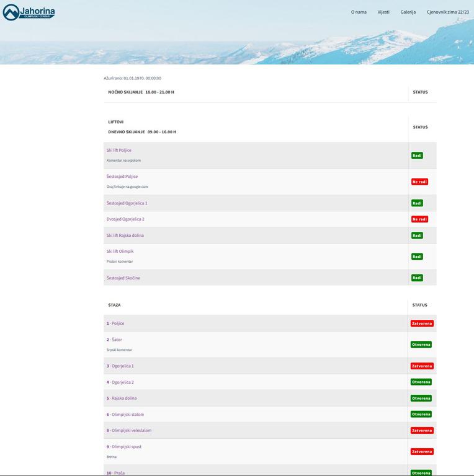Go to Galerija in navigation
Image resolution: width=474 pixels, height=476 pixels.
pyautogui.click(x=408, y=12)
